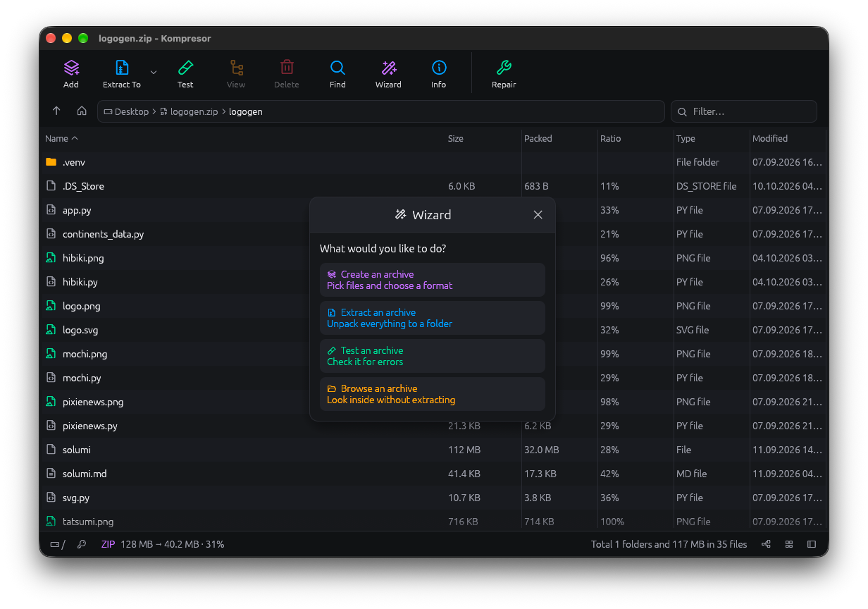The image size is (868, 609).
Task: Sort by the Modified column header
Action: pyautogui.click(x=770, y=138)
